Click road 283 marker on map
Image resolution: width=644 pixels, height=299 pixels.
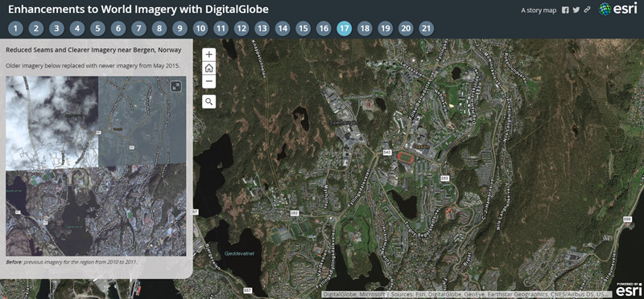pyautogui.click(x=445, y=178)
